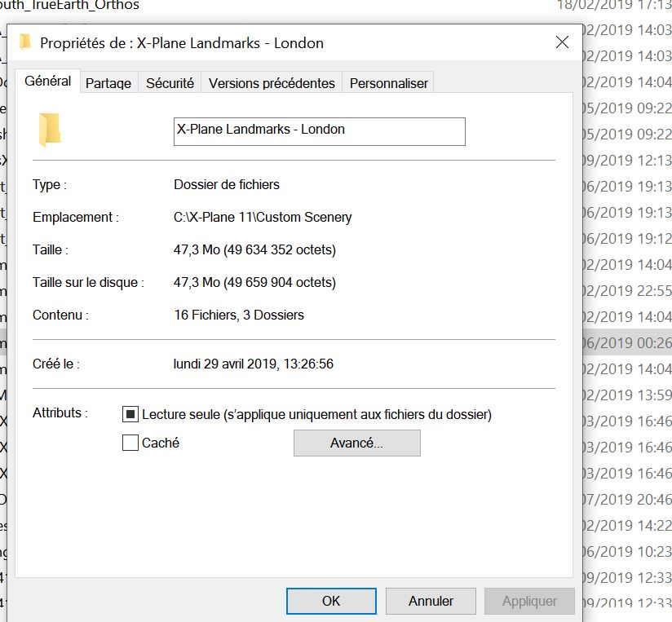Click the location path C:\X-Plane 11\Custom Scenery
The height and width of the screenshot is (622, 672).
coord(263,217)
